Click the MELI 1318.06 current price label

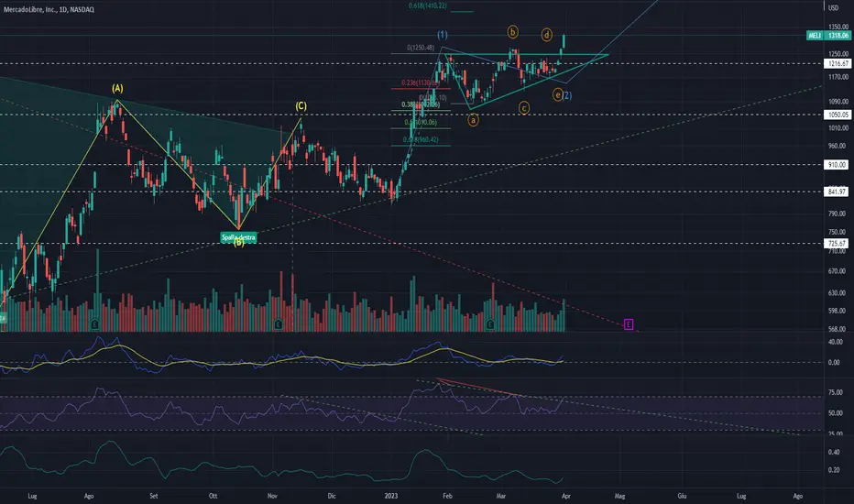827,36
